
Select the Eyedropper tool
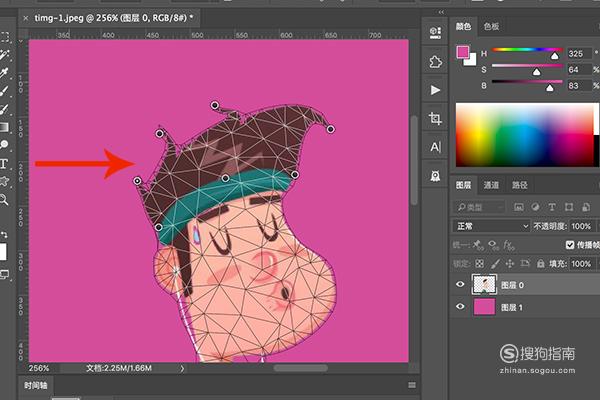pos(5,73)
